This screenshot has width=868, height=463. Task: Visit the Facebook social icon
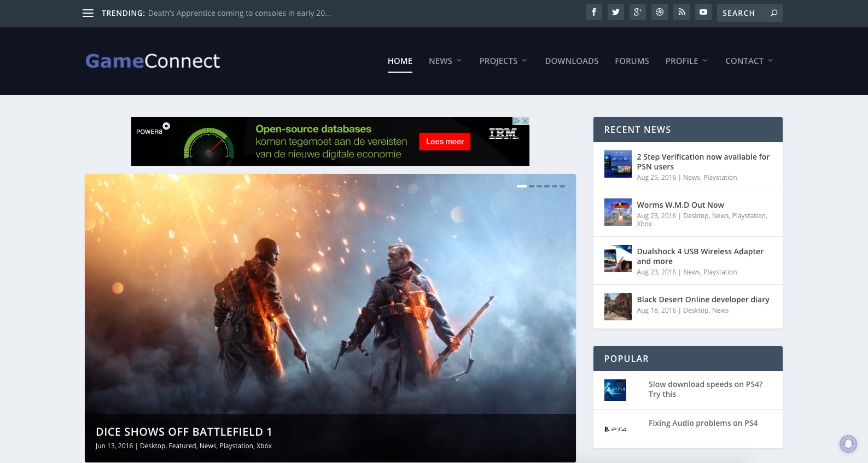(x=594, y=12)
